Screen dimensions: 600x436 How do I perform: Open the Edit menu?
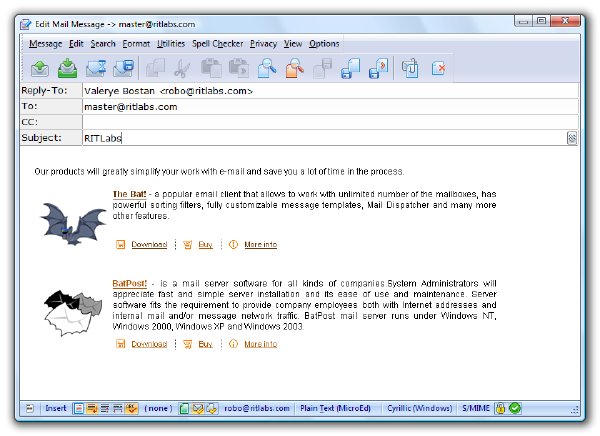[76, 44]
